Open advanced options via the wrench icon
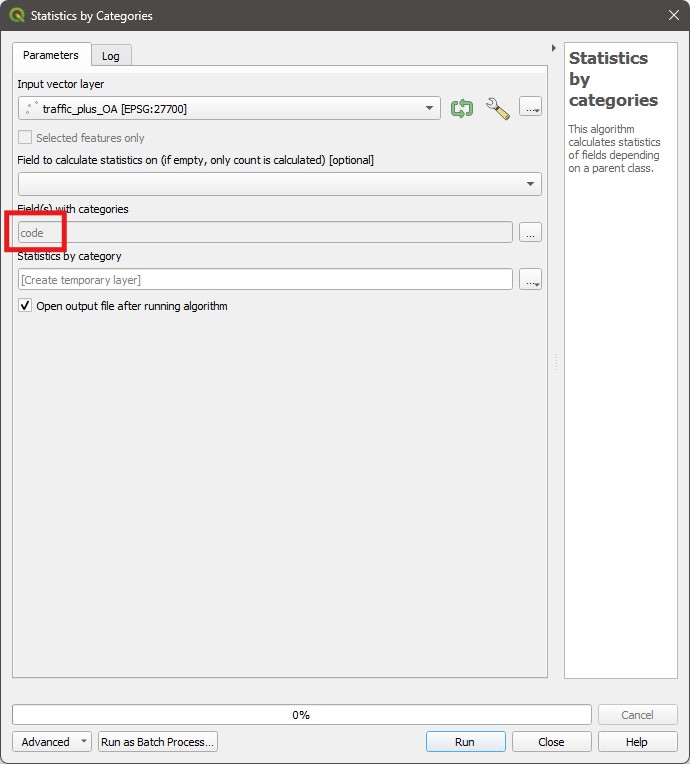This screenshot has height=764, width=690. pos(498,108)
